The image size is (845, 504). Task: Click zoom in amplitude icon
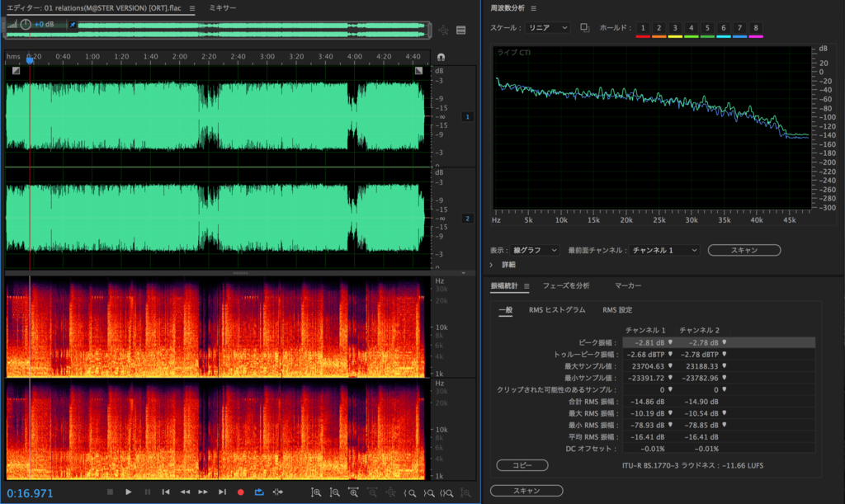tap(316, 492)
